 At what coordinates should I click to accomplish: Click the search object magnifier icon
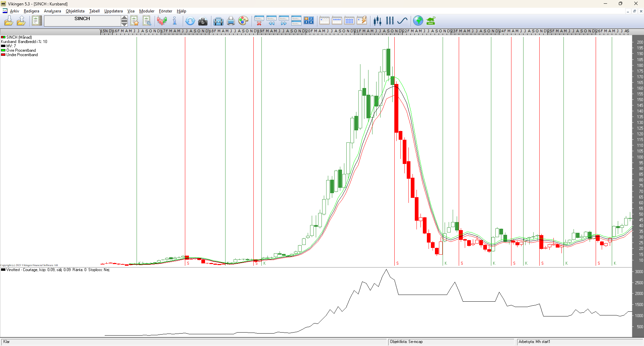[x=147, y=21]
